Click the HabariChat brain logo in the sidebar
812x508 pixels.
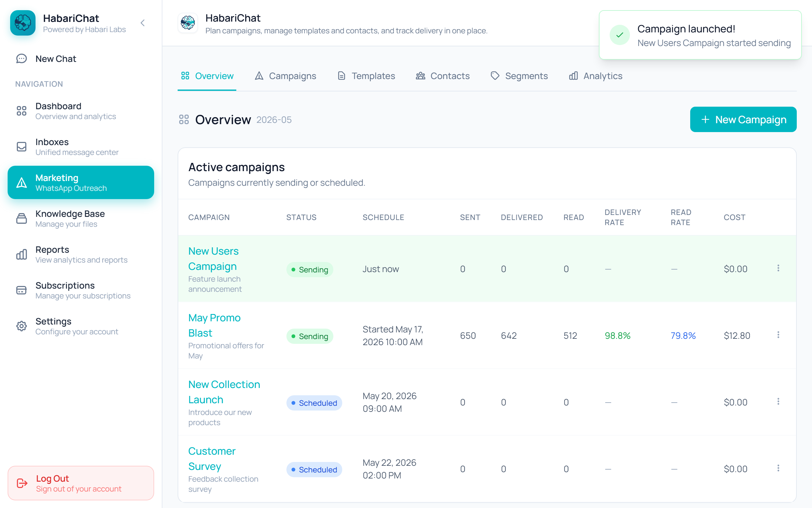23,23
